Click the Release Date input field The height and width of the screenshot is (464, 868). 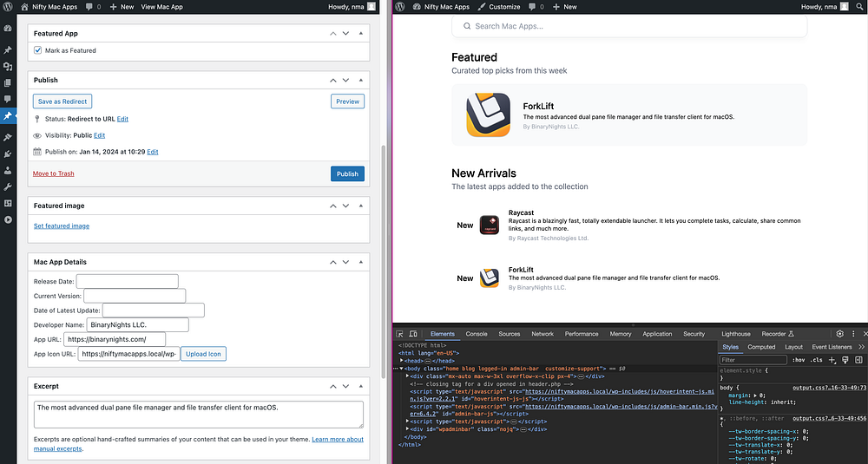tap(128, 281)
